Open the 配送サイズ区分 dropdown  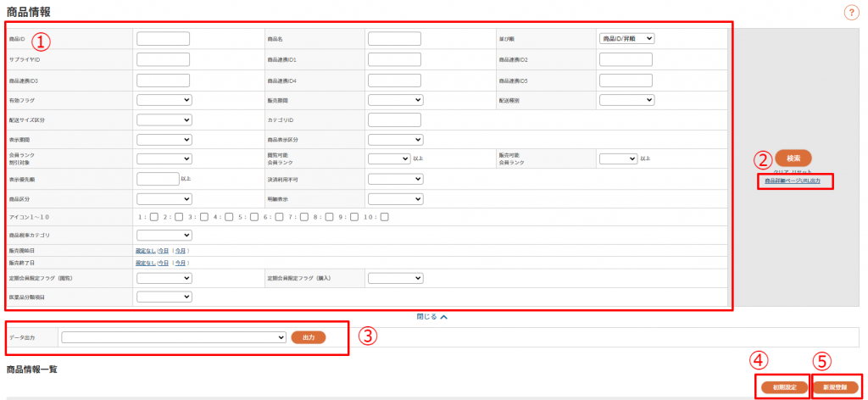[x=164, y=120]
